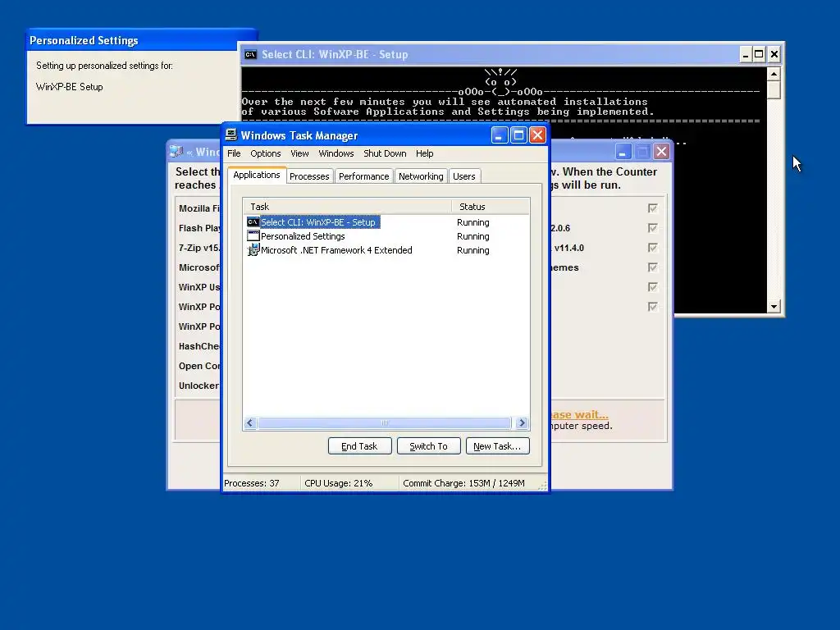Click the Task Manager resize grip corner
Viewport: 840px width, 630px height.
[x=542, y=486]
